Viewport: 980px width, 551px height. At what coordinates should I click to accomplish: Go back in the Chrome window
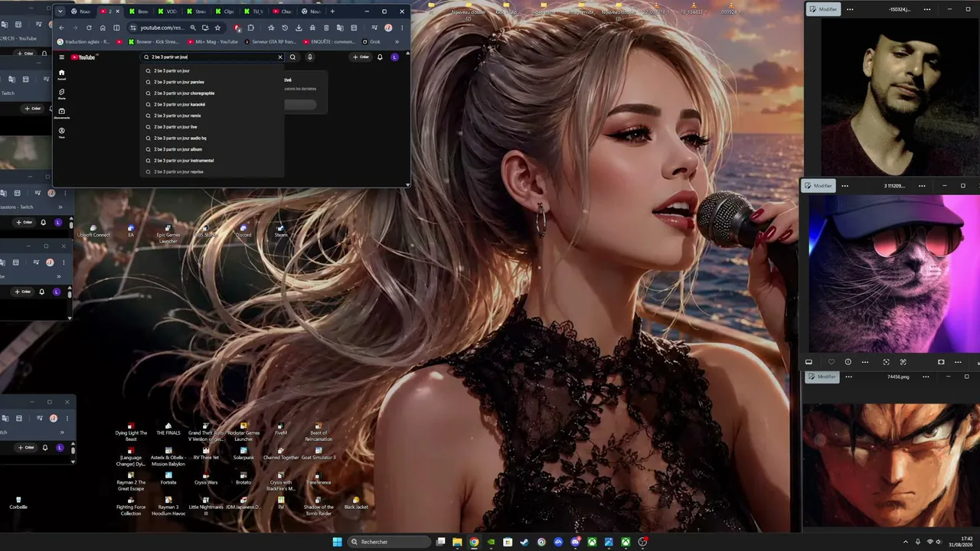pyautogui.click(x=61, y=28)
